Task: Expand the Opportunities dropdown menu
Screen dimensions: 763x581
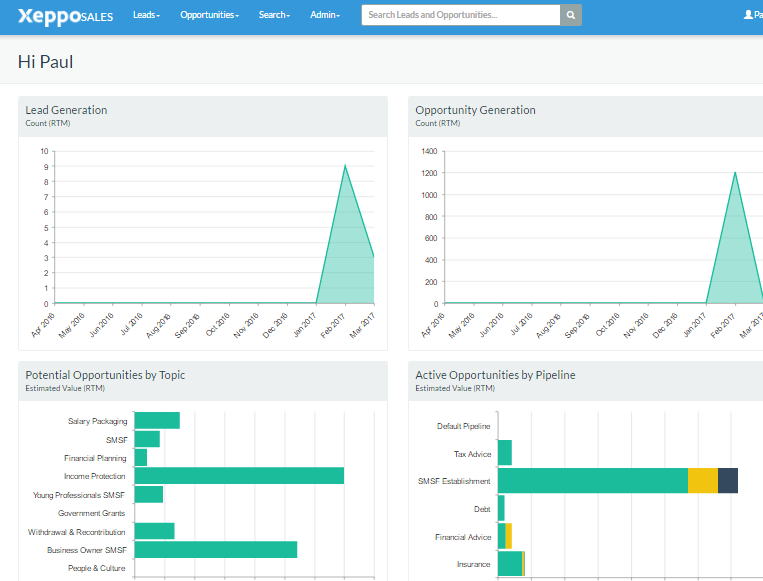Action: pyautogui.click(x=209, y=15)
